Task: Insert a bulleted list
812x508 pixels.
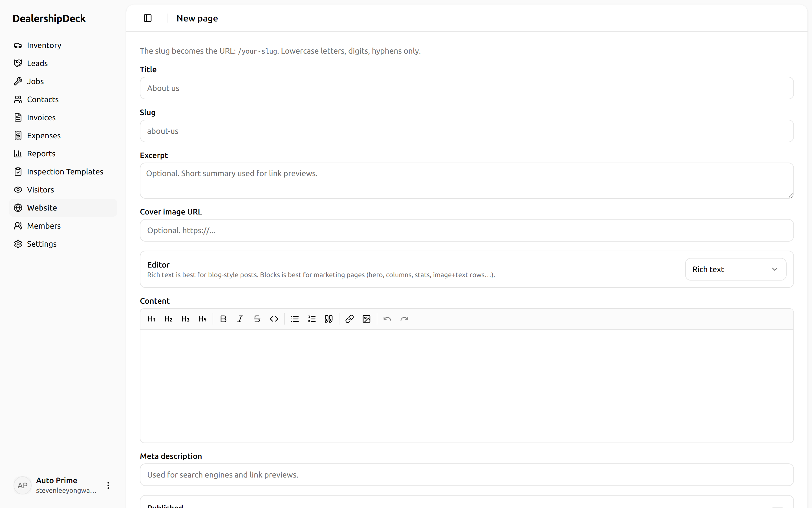Action: (295, 319)
